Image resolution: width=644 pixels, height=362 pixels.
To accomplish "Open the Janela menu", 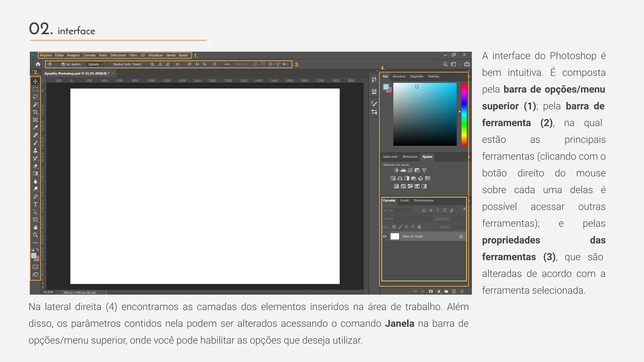I will pyautogui.click(x=171, y=55).
